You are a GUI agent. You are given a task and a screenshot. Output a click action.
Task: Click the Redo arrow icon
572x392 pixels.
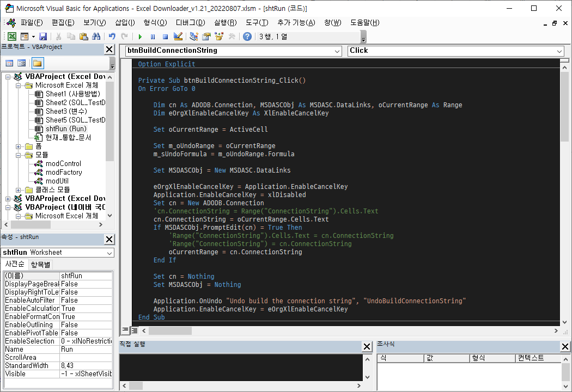pos(124,36)
